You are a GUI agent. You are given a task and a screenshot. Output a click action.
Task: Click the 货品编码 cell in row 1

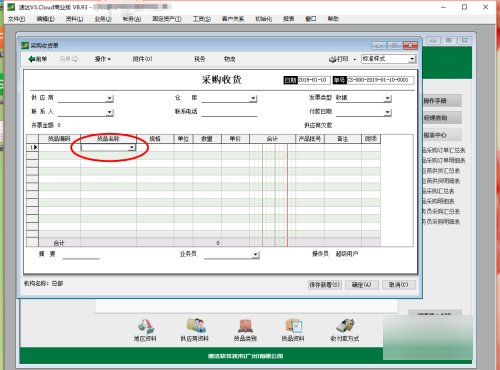(60, 147)
